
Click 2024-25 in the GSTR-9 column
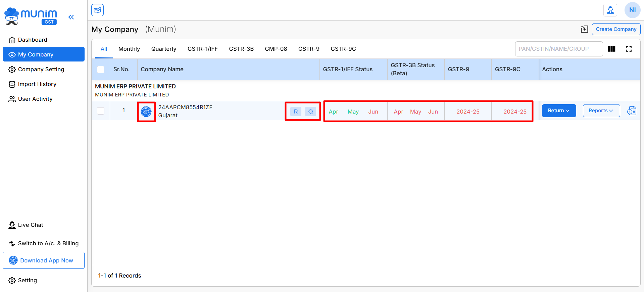tap(468, 112)
